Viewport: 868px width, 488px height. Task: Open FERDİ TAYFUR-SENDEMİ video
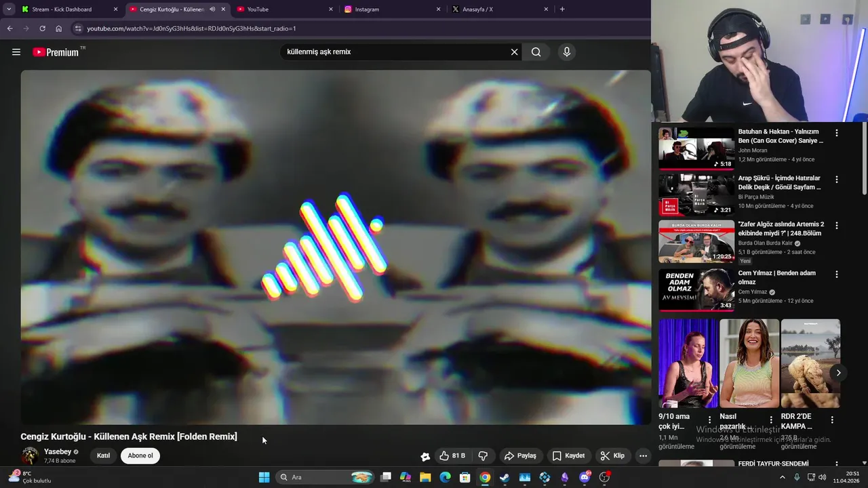[x=773, y=464]
